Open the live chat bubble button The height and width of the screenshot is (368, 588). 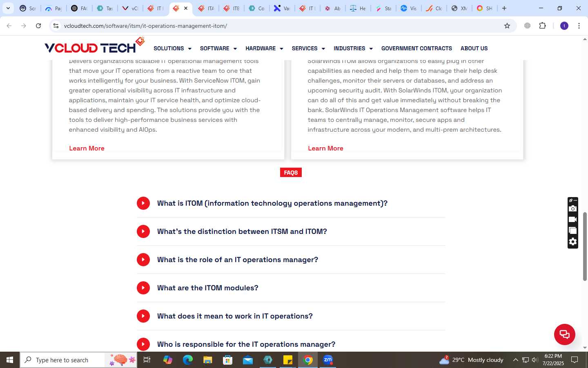click(564, 334)
